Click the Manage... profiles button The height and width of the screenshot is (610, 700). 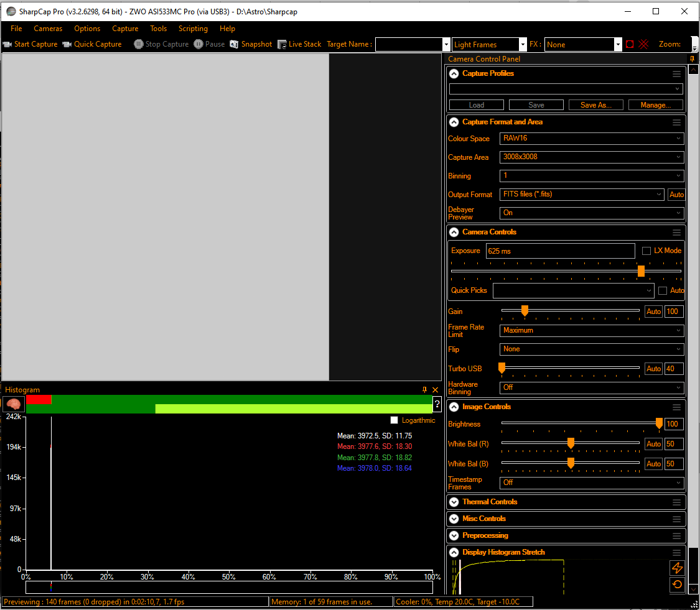[656, 105]
